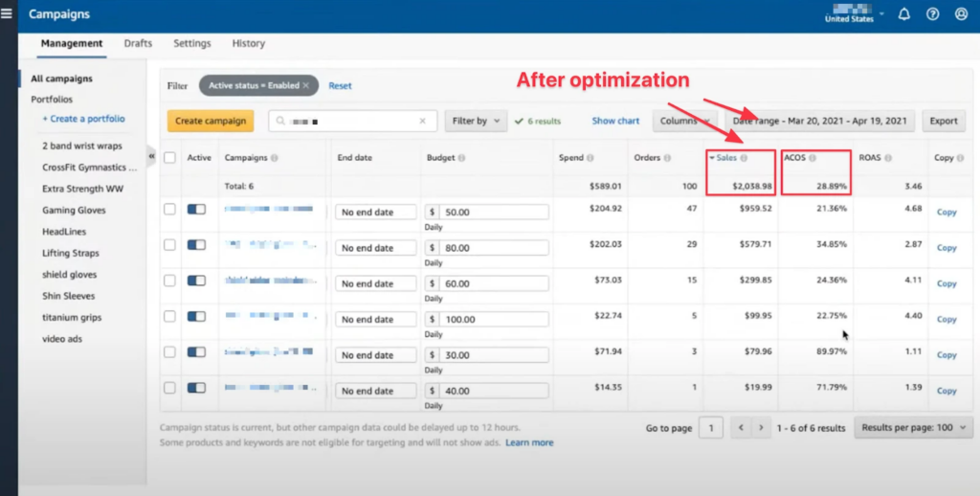Open end date for $579.71 sales campaign

(375, 248)
